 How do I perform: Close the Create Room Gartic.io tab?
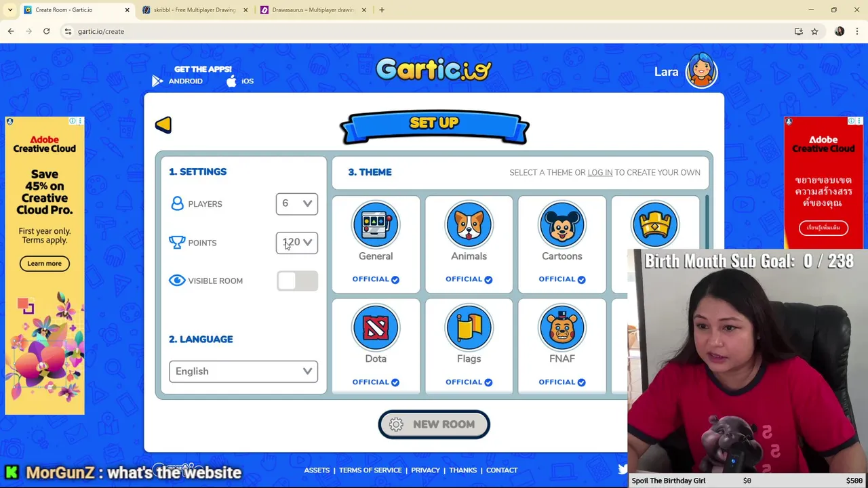127,10
